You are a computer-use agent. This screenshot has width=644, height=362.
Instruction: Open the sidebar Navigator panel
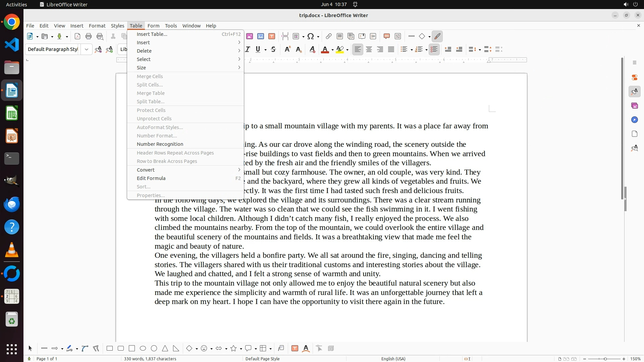click(634, 120)
